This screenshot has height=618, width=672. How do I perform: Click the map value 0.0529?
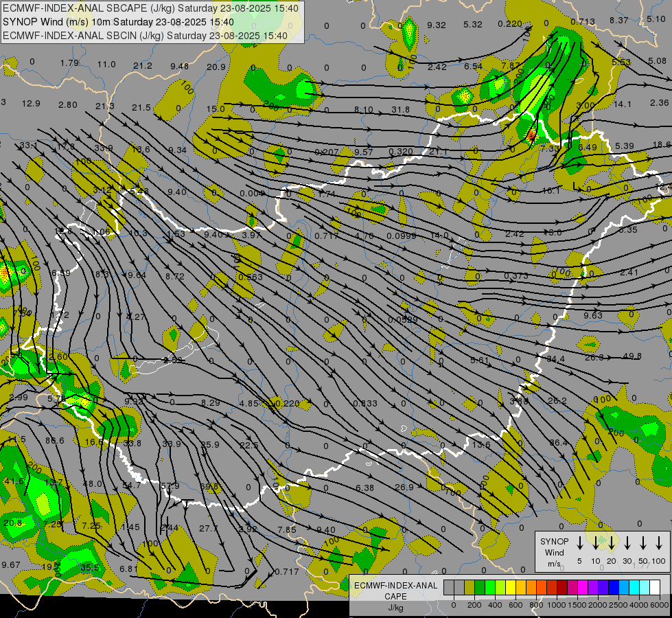402,320
